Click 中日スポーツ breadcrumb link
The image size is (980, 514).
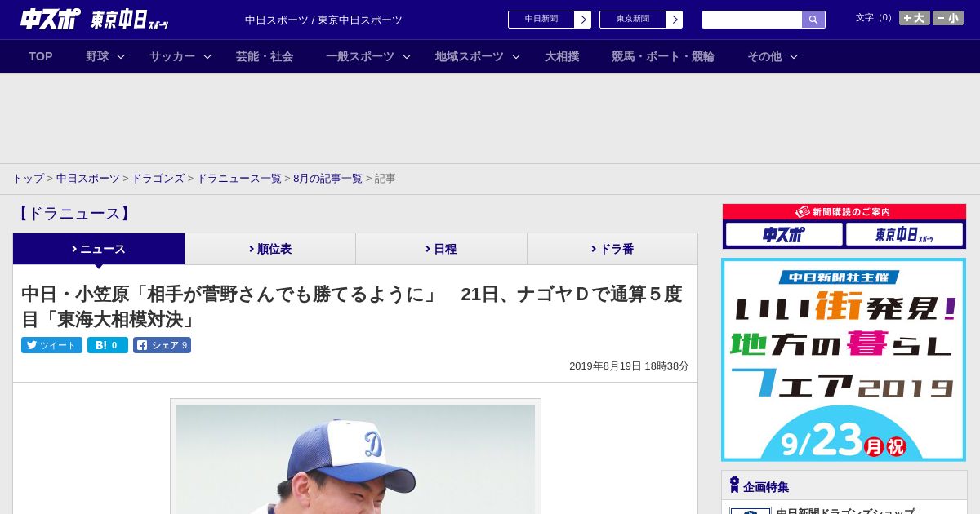[x=88, y=179]
